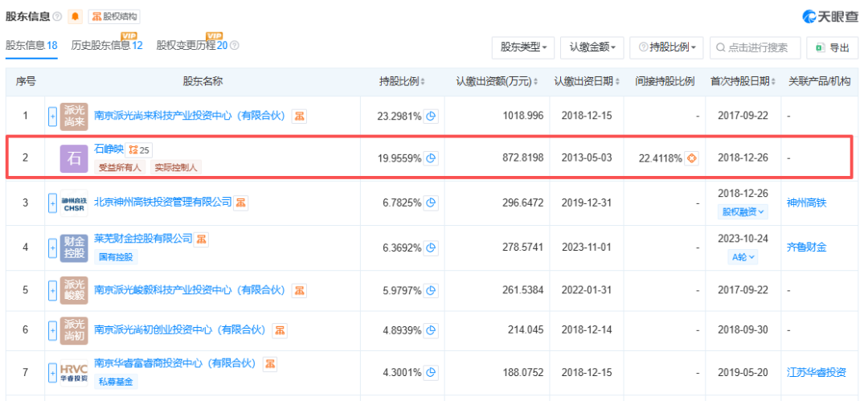This screenshot has width=868, height=401.
Task: Click the 点击进行搜索 search field
Action: (755, 47)
